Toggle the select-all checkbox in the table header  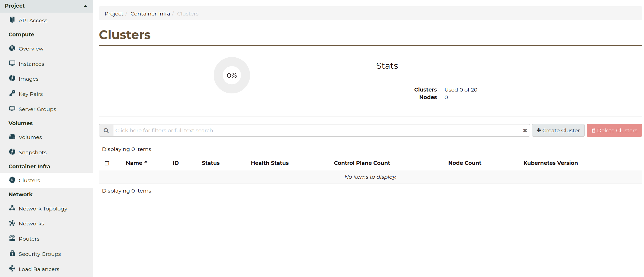tap(107, 163)
